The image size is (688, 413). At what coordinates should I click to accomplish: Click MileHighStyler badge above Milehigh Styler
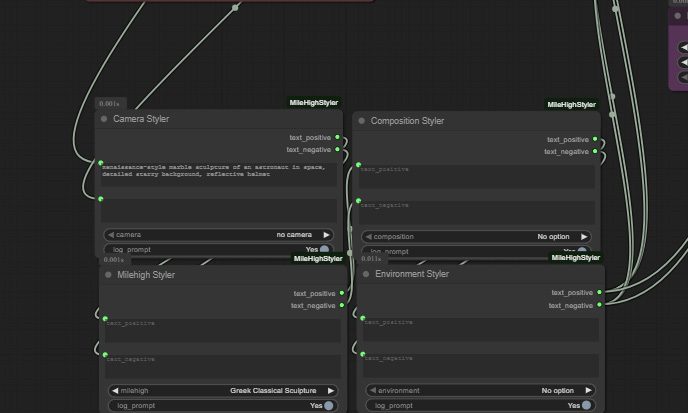click(x=318, y=259)
